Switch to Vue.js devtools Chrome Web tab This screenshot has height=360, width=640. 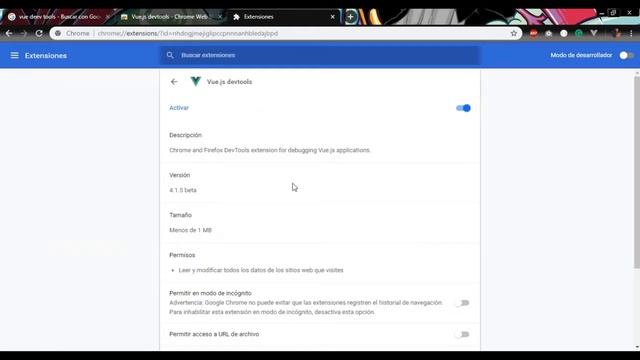(171, 17)
